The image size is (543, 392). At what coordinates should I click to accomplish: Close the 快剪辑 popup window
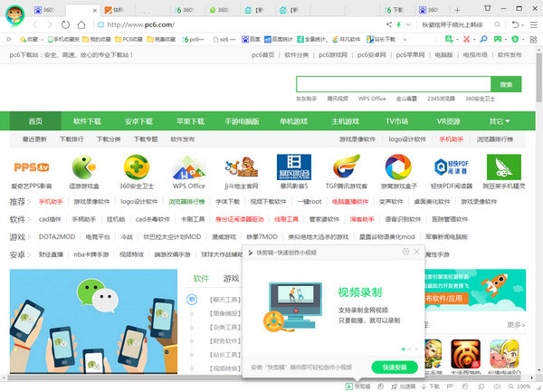point(417,252)
